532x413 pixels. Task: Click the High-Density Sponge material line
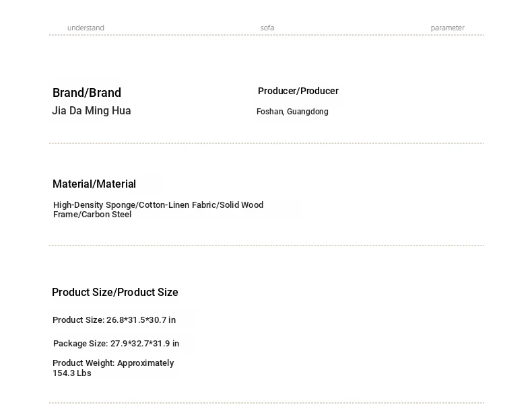[x=158, y=205]
